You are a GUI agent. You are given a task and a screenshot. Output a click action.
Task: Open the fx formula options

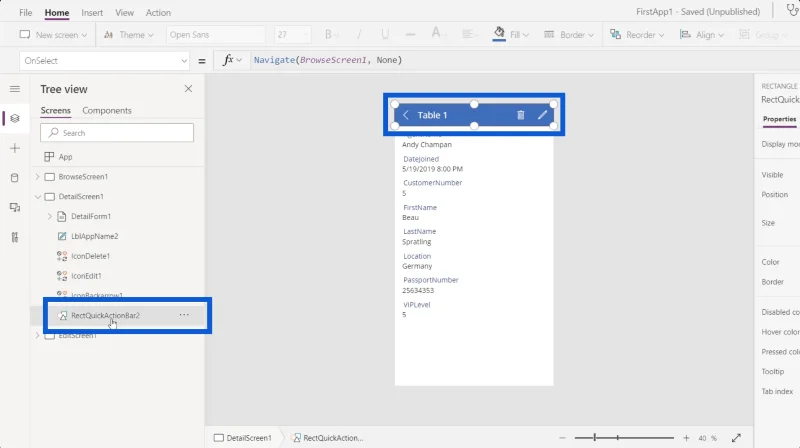(232, 60)
